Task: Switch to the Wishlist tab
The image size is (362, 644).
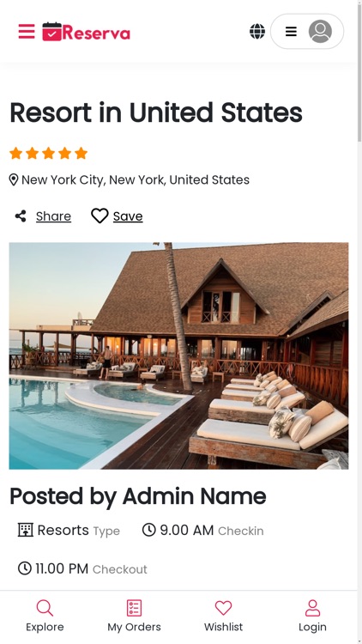Action: (x=223, y=616)
